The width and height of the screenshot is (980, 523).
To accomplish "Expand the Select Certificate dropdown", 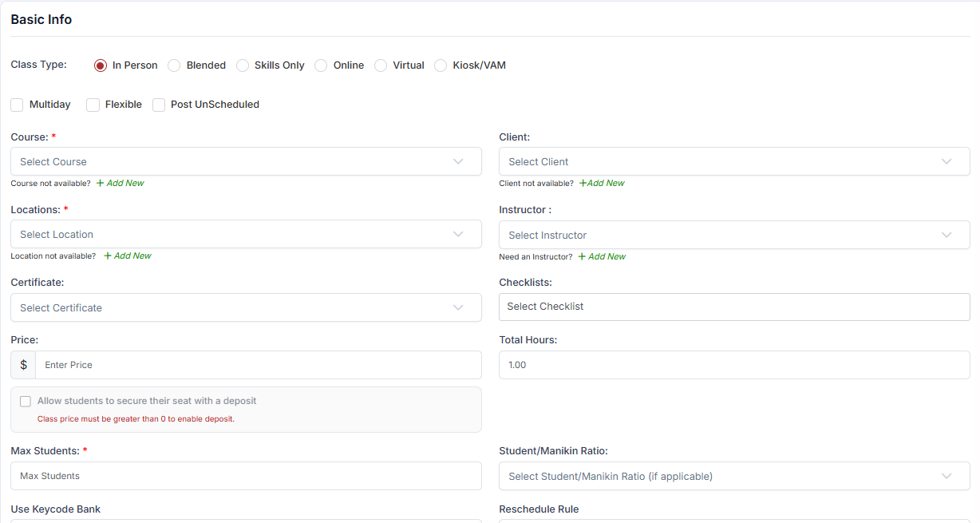I will click(x=246, y=307).
